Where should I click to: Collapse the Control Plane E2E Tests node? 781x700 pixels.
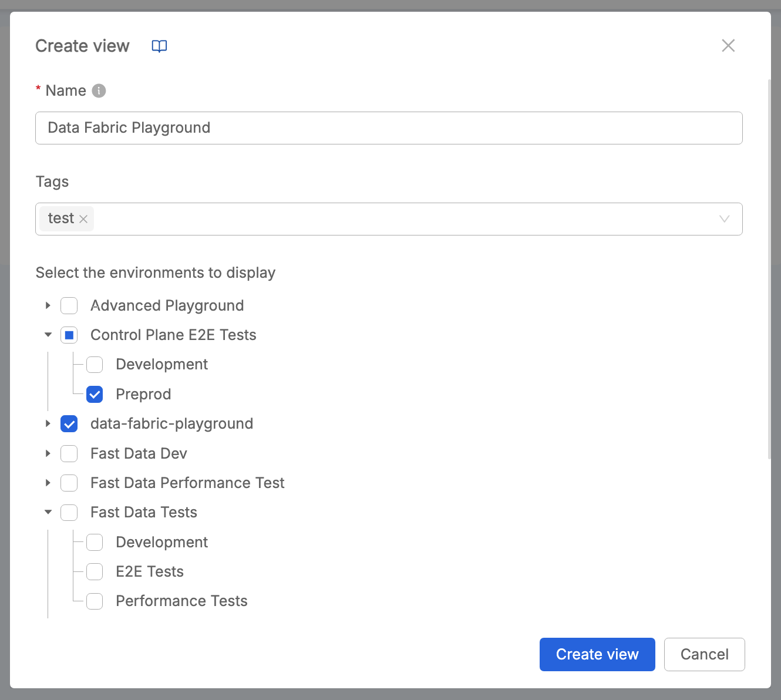48,335
